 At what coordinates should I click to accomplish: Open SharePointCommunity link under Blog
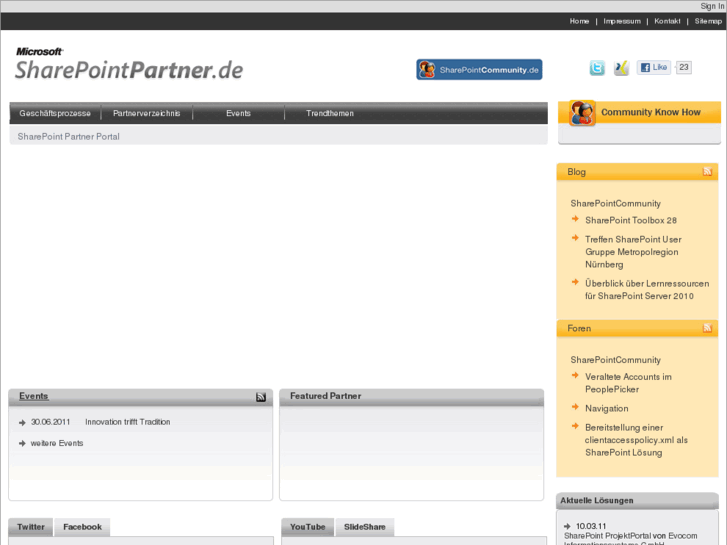click(x=615, y=203)
